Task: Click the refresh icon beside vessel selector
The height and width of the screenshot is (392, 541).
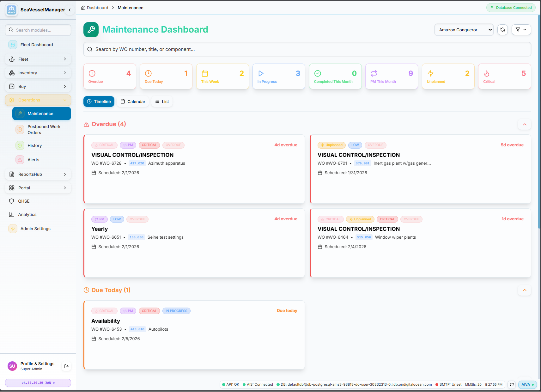Action: click(502, 29)
